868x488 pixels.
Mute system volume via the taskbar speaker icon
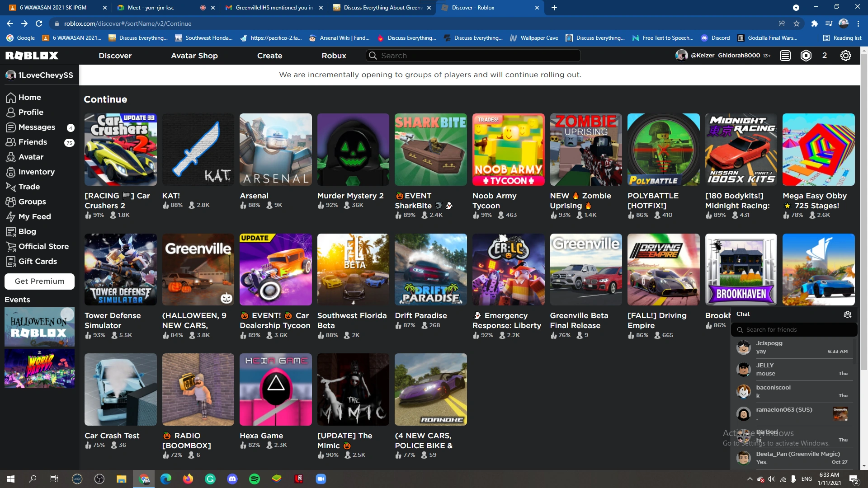(772, 479)
